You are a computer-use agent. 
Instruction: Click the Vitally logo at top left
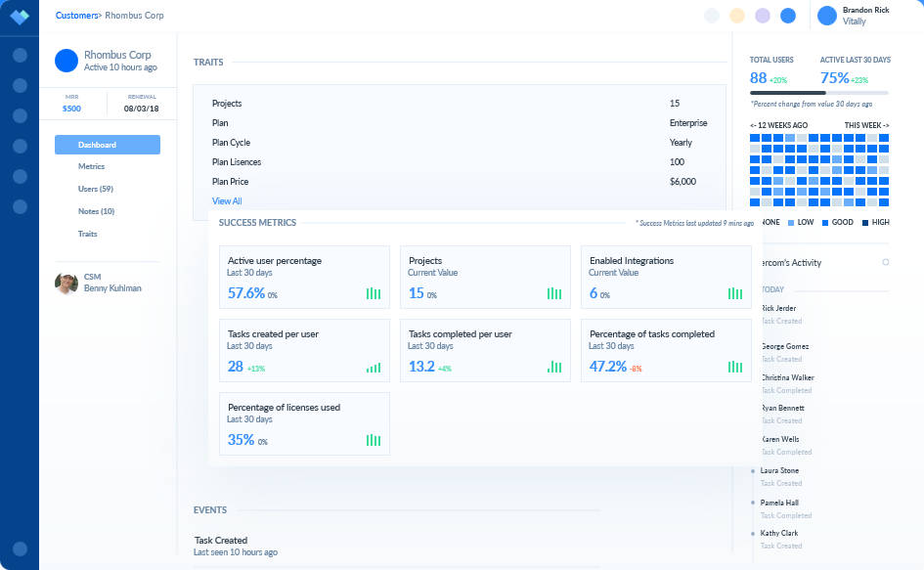tap(20, 16)
